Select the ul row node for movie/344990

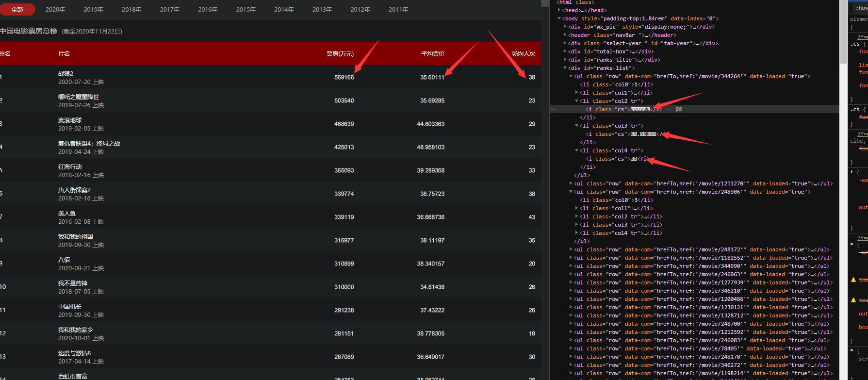point(702,266)
